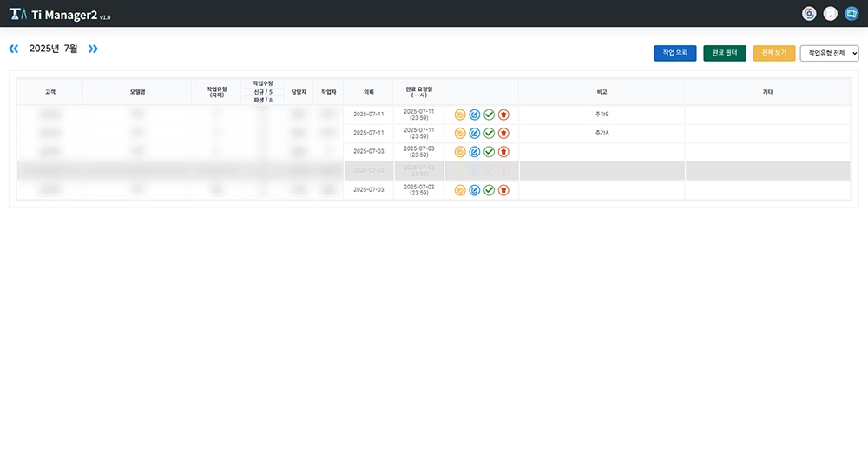
Task: Select the 2025-07-11 request date in 추가B row
Action: coord(369,115)
